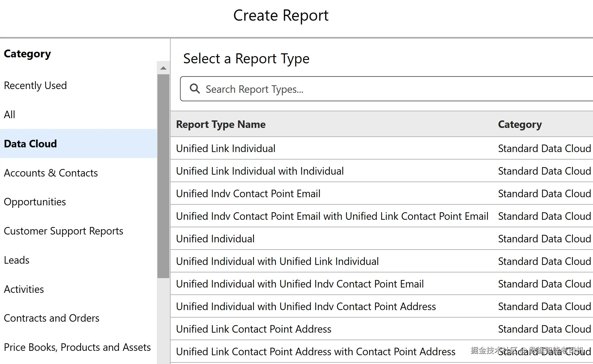Pick the Unified Individual report type
593x364 pixels.
[x=215, y=239]
